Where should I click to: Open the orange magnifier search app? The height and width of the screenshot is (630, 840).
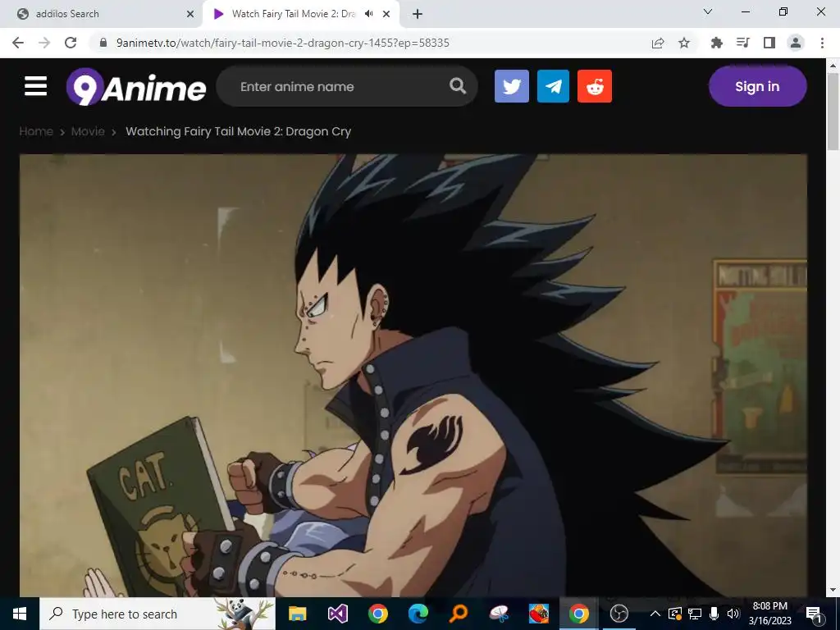click(x=458, y=614)
